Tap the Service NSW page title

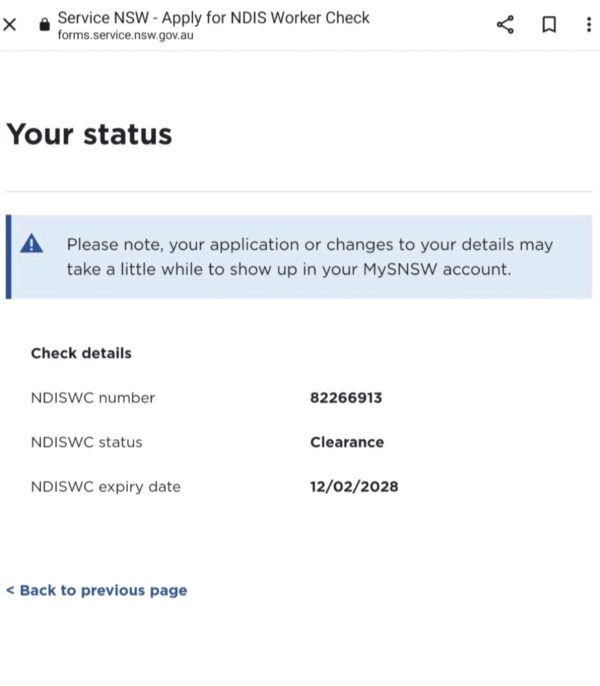pos(213,18)
